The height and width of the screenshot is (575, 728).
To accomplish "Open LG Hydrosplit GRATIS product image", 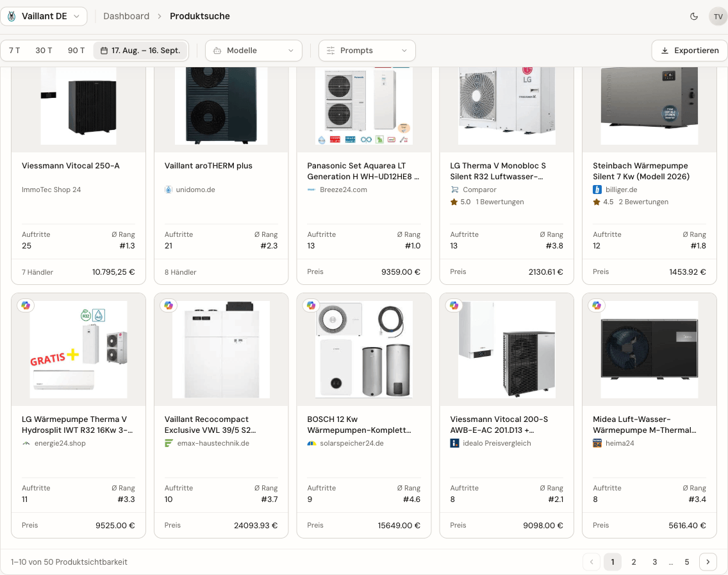I will [78, 350].
